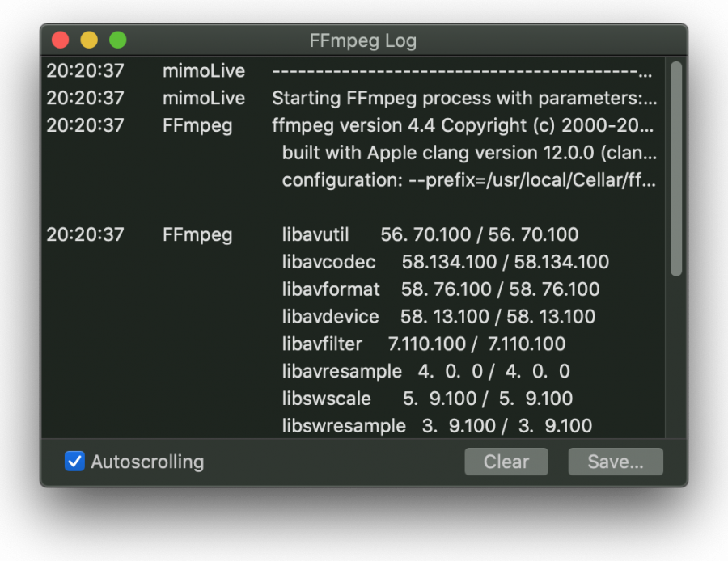This screenshot has height=561, width=728.
Task: Maximize the window with green button
Action: tap(118, 40)
